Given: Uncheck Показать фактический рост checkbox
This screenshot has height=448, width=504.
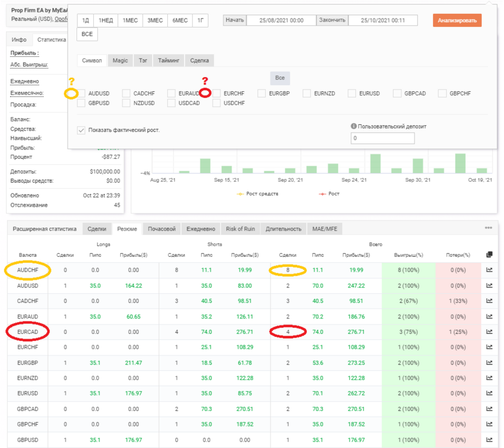Looking at the screenshot, I should (x=81, y=130).
